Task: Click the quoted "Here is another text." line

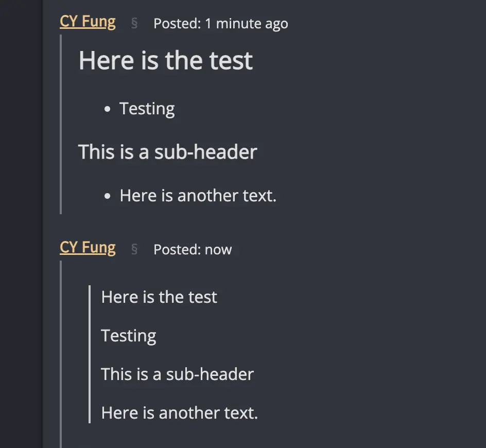Action: 179,413
